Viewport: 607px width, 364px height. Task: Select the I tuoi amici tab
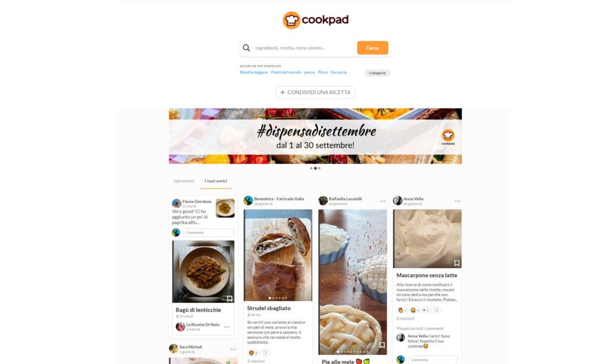click(x=216, y=181)
